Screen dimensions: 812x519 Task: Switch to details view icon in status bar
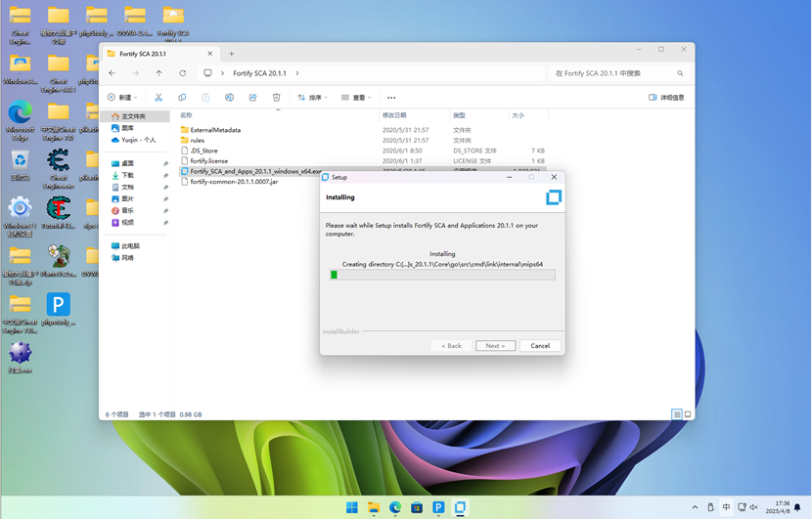click(676, 414)
